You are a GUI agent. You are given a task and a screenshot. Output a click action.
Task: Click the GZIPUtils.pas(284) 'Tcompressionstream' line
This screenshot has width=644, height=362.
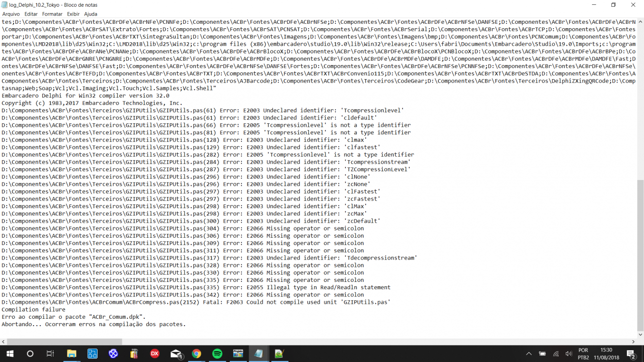[x=206, y=162]
